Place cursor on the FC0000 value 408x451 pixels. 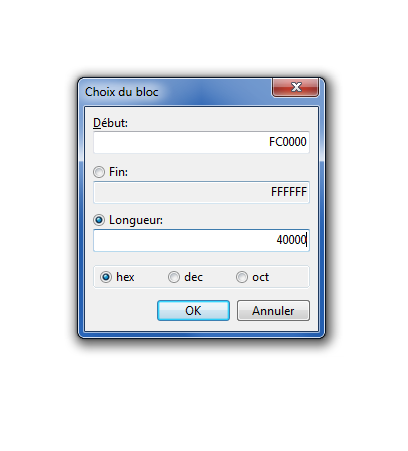[x=288, y=142]
